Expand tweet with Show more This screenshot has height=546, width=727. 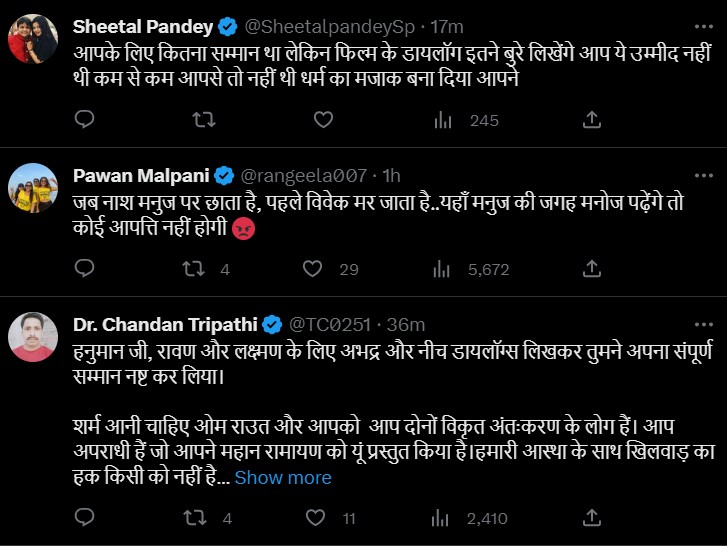tap(283, 478)
